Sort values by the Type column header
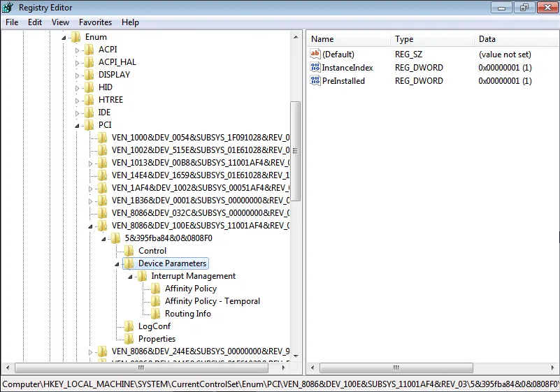This screenshot has width=560, height=392. click(432, 39)
